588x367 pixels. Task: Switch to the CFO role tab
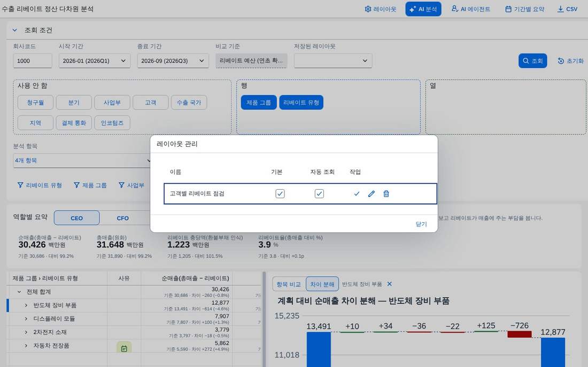pyautogui.click(x=122, y=218)
